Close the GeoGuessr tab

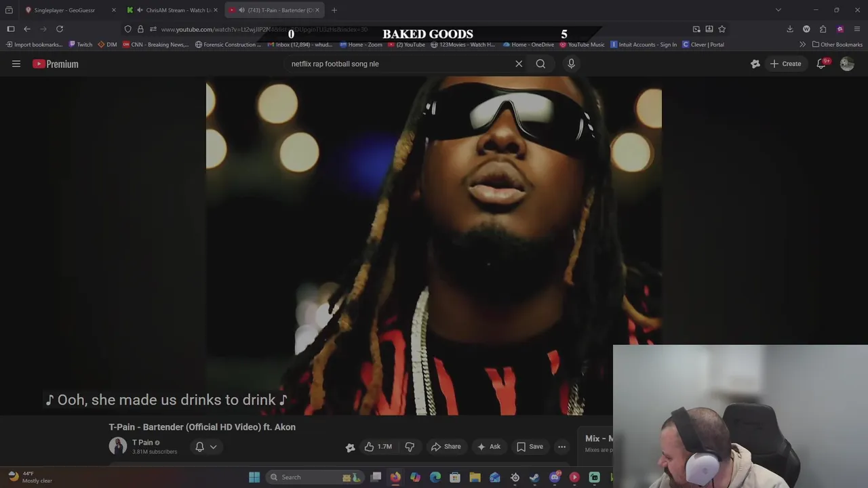pos(113,10)
